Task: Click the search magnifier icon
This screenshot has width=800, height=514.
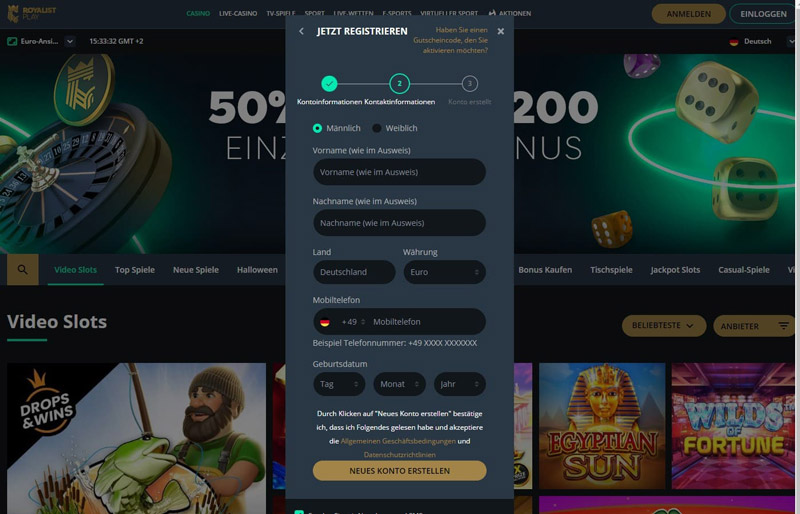Action: point(22,270)
